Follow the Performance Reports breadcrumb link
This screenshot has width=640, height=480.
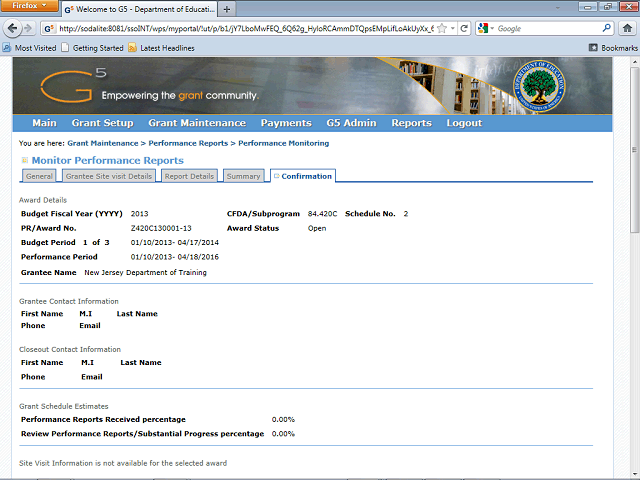(188, 143)
